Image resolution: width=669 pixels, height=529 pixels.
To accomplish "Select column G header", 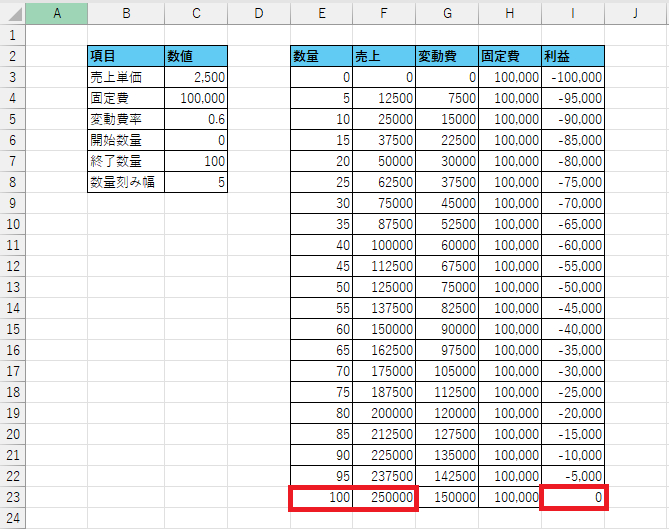I will [x=447, y=14].
